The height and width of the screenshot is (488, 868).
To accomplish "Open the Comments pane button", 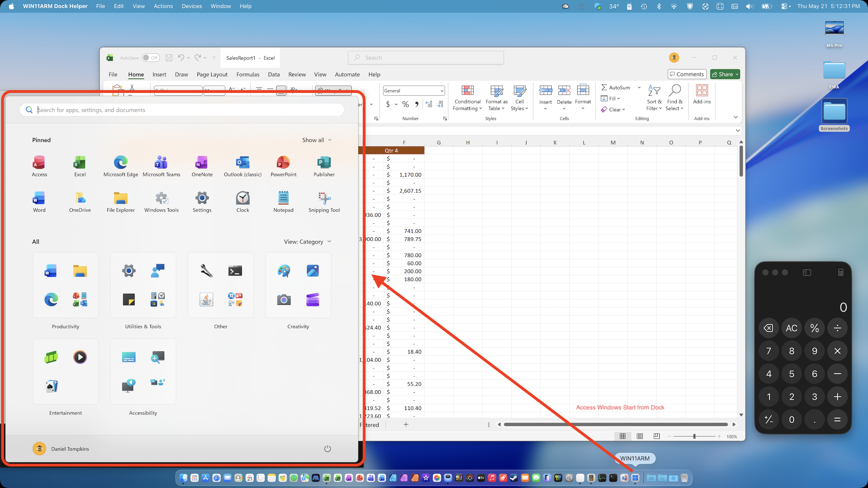I will tap(687, 74).
